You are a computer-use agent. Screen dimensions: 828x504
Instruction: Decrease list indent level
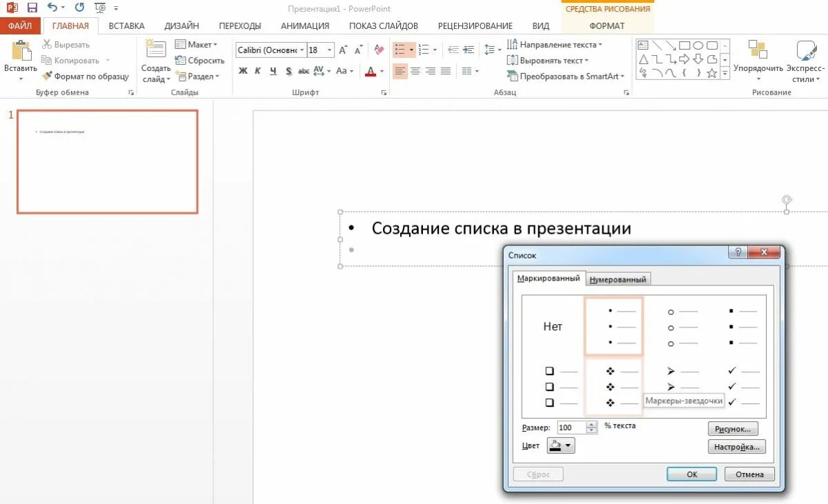[453, 50]
